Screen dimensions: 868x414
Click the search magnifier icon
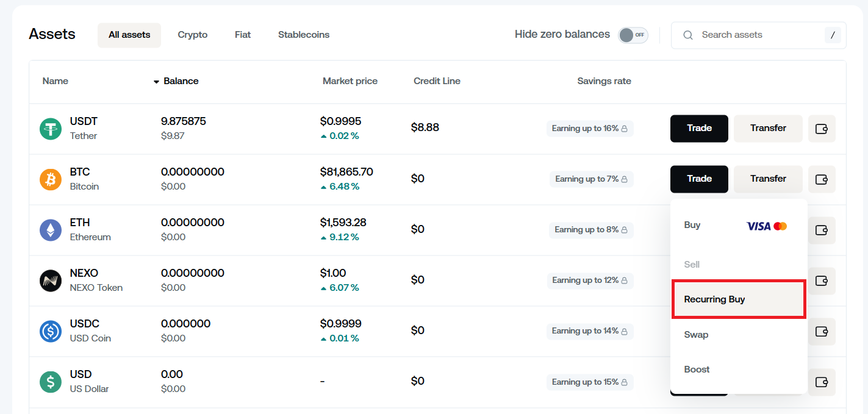click(x=688, y=35)
